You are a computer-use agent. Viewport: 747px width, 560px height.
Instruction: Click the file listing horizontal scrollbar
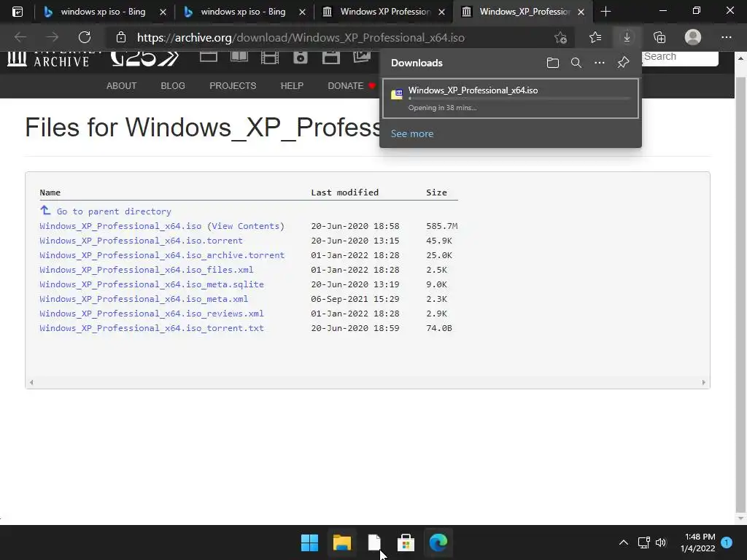[x=368, y=382]
